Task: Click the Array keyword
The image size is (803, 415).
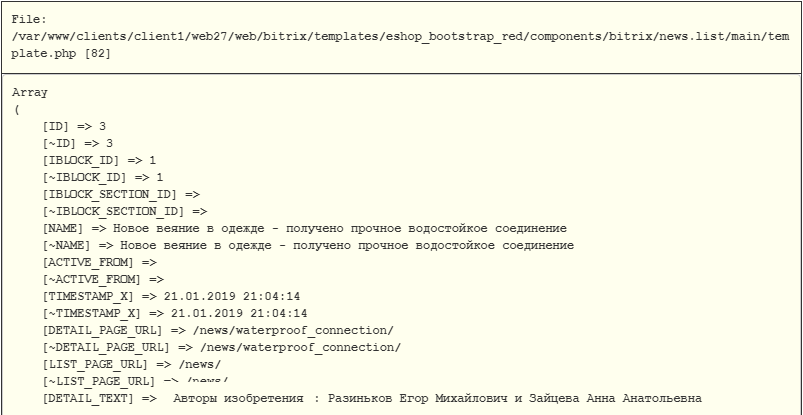Action: coord(29,93)
